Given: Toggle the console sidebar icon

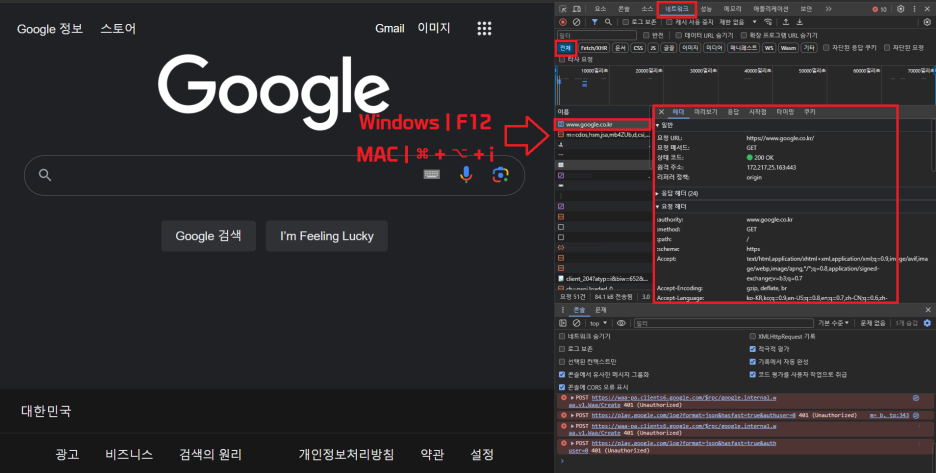Looking at the screenshot, I should pos(563,323).
